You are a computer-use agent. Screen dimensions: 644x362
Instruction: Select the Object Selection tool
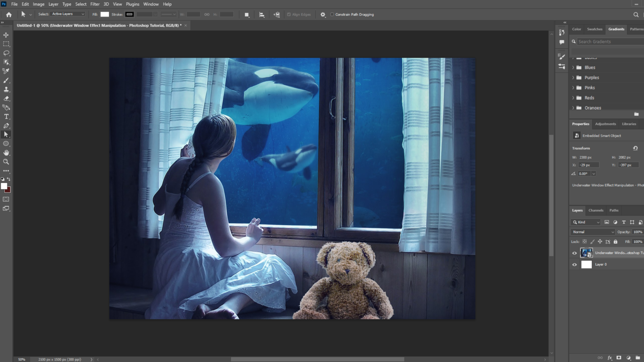tap(6, 62)
